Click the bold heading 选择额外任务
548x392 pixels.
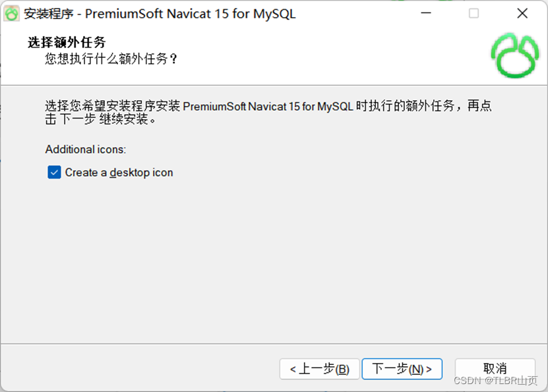click(67, 42)
